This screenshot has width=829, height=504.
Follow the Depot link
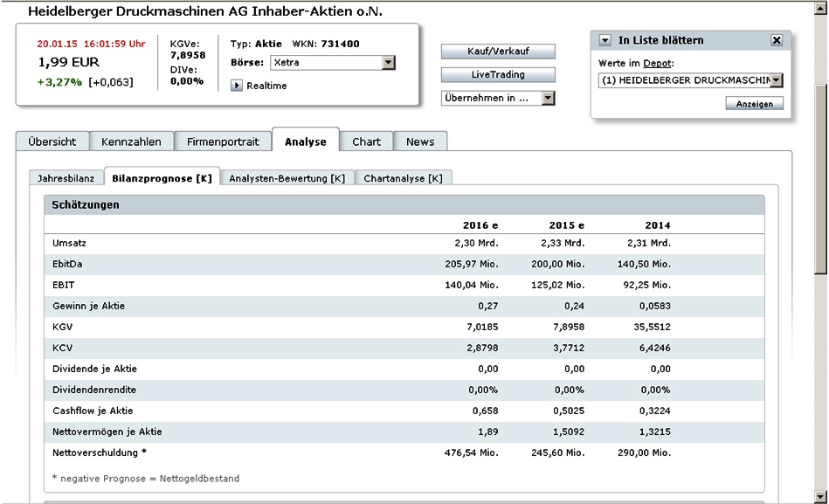pyautogui.click(x=656, y=64)
